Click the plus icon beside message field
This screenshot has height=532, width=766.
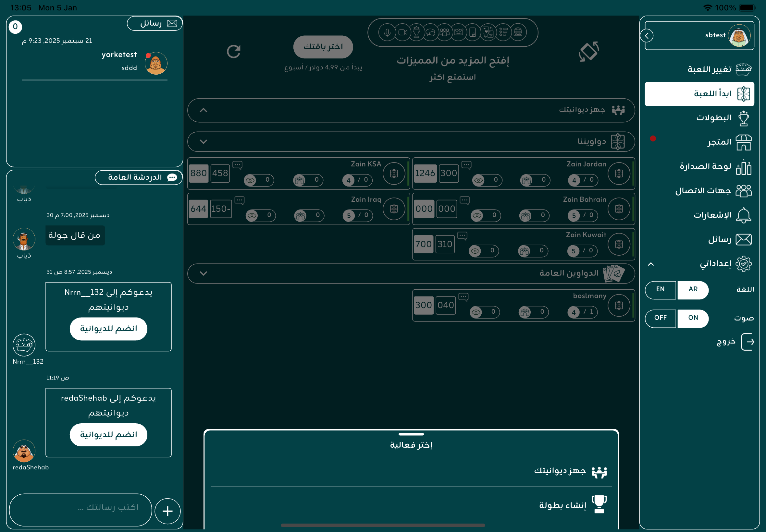[167, 511]
